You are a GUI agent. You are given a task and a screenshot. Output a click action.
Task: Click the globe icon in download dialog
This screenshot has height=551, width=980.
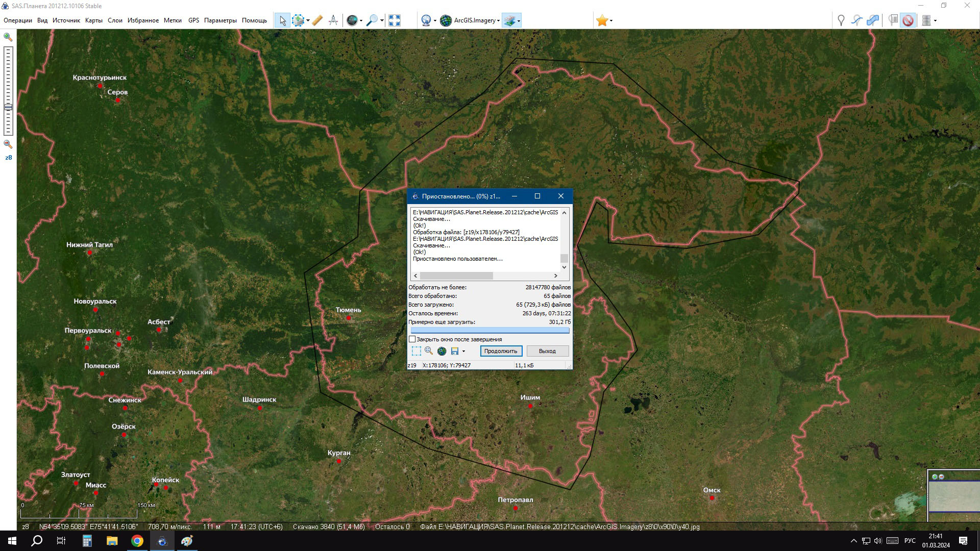pyautogui.click(x=442, y=351)
